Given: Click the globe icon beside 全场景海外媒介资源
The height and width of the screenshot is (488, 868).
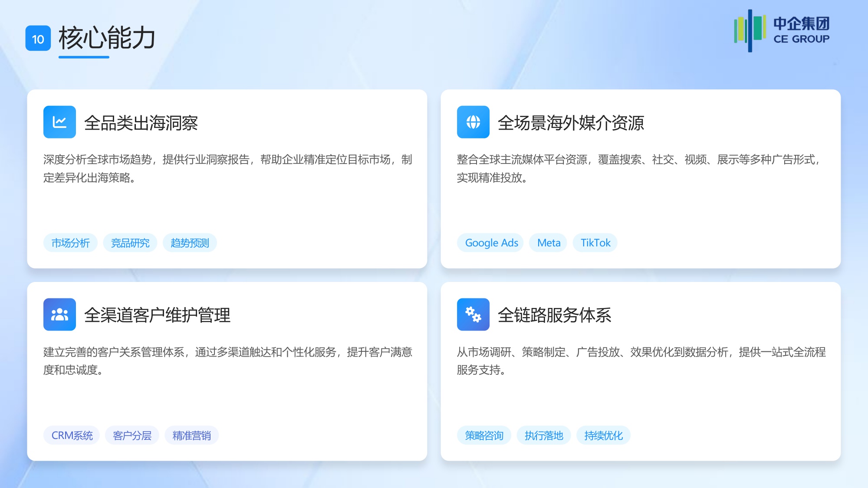Looking at the screenshot, I should pyautogui.click(x=473, y=122).
